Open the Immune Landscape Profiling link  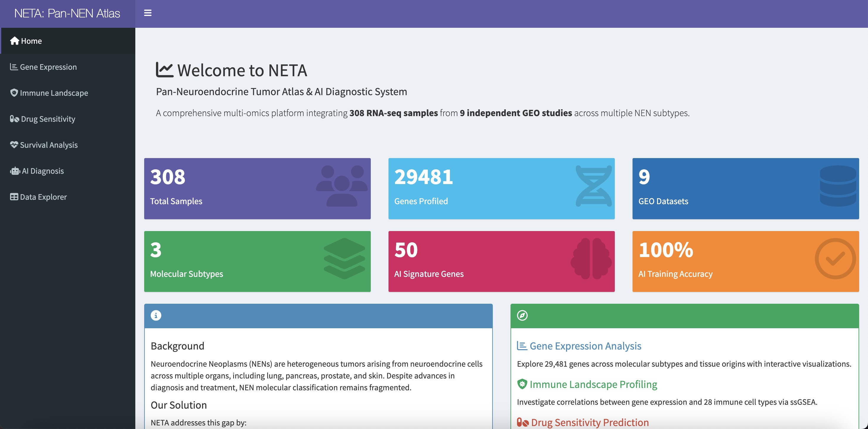593,384
